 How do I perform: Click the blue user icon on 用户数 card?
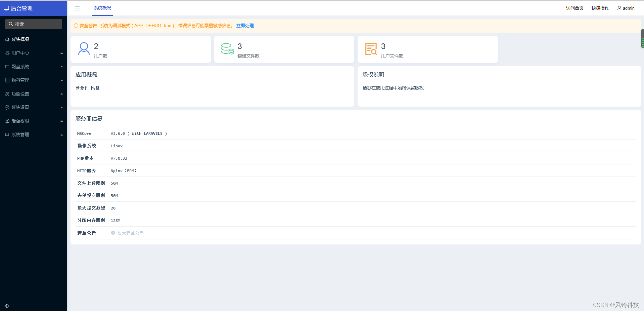point(84,48)
